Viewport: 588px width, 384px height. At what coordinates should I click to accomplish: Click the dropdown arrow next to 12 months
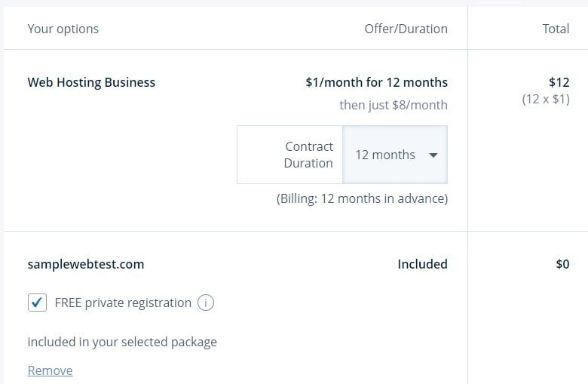433,155
